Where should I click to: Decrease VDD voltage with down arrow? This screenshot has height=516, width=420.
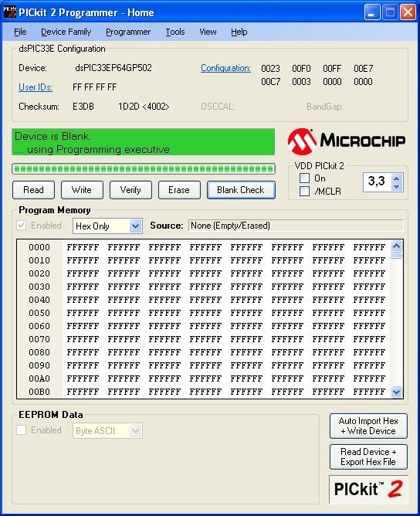pos(396,186)
